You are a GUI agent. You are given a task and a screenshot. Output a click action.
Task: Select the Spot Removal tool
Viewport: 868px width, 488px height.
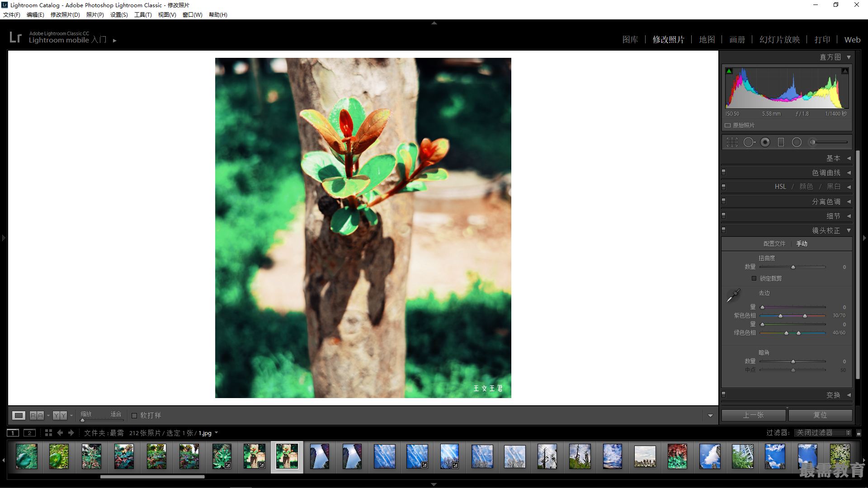pos(749,142)
